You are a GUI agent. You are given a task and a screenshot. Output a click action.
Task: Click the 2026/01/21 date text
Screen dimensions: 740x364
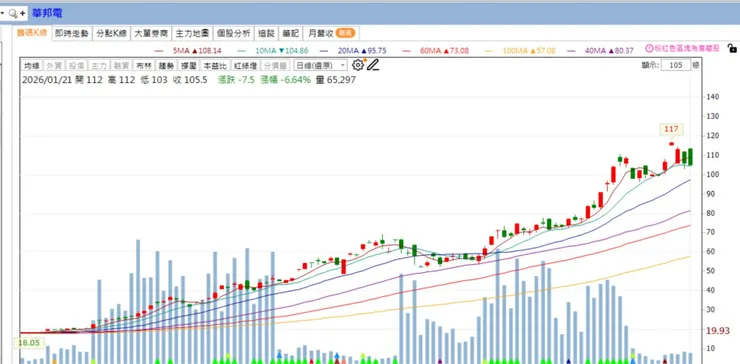click(x=47, y=80)
